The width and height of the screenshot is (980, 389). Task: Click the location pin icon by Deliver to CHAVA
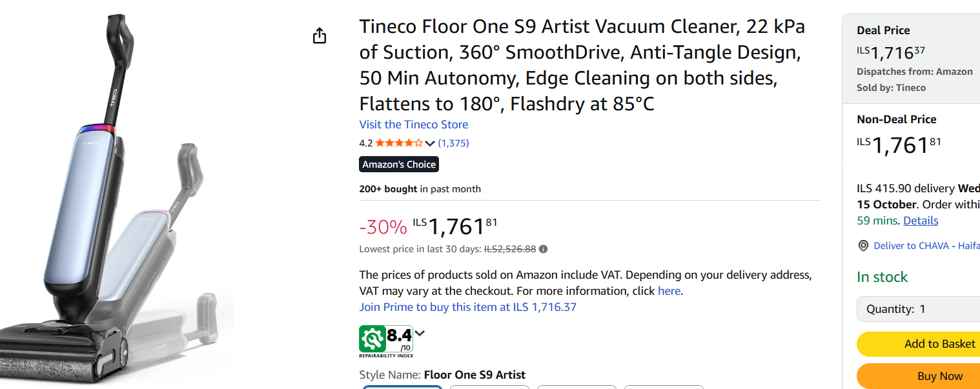tap(863, 246)
